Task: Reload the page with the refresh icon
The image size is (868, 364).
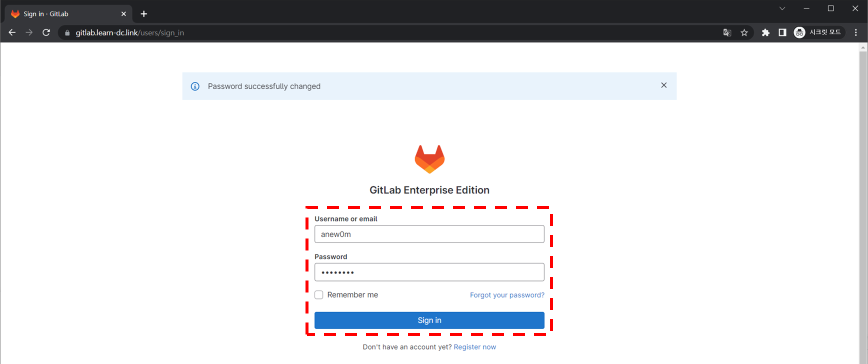Action: pos(46,32)
